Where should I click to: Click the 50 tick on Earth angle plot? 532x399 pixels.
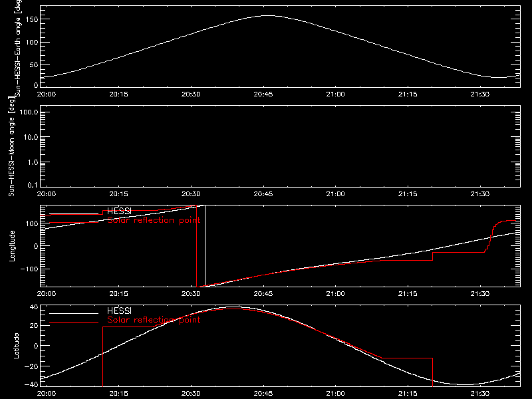pyautogui.click(x=34, y=65)
